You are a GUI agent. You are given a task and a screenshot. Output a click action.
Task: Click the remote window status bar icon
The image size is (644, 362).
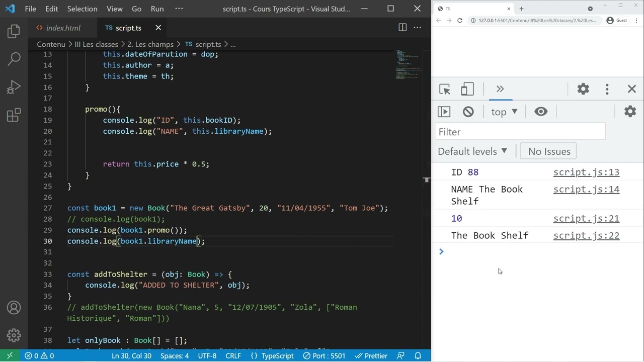click(x=10, y=355)
